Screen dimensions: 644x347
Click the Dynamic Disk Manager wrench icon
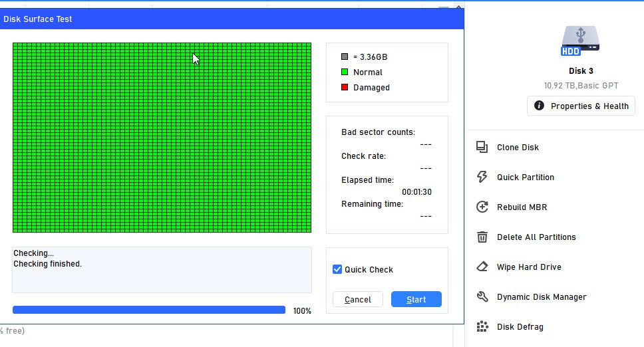click(482, 296)
